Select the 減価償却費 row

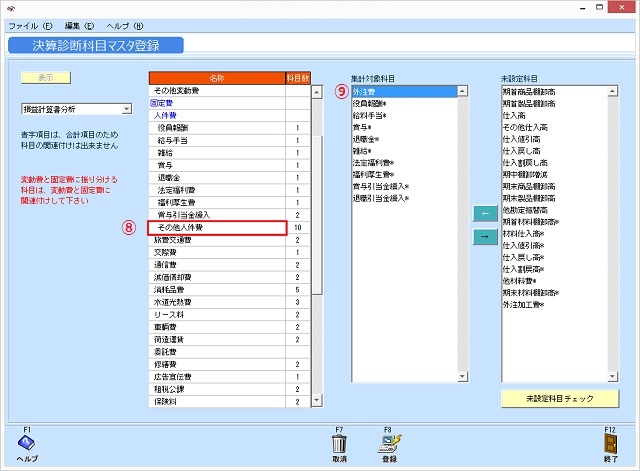coord(230,277)
